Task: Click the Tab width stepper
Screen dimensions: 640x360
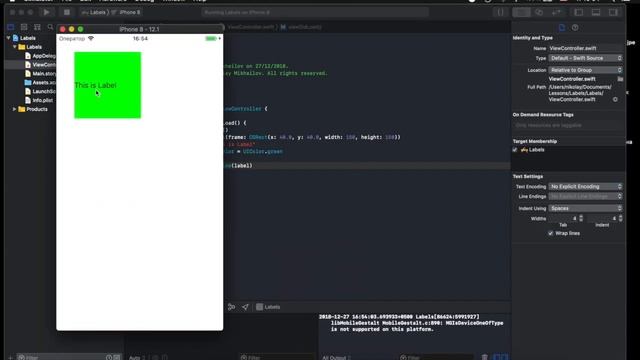Action: 581,218
